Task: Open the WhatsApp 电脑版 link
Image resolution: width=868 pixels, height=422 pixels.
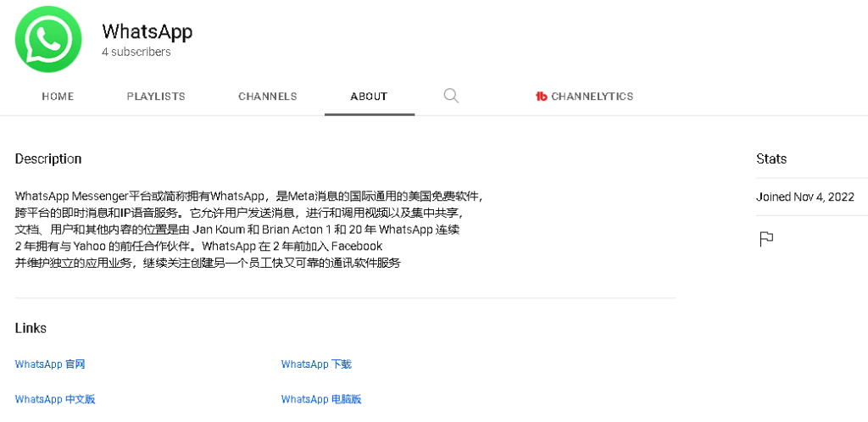Action: click(321, 399)
